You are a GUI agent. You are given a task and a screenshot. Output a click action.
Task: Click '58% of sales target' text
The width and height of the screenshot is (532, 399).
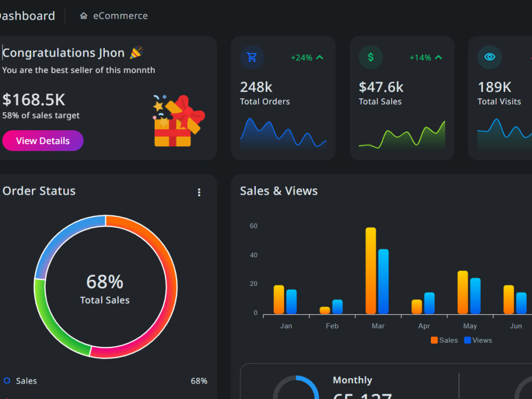(41, 115)
